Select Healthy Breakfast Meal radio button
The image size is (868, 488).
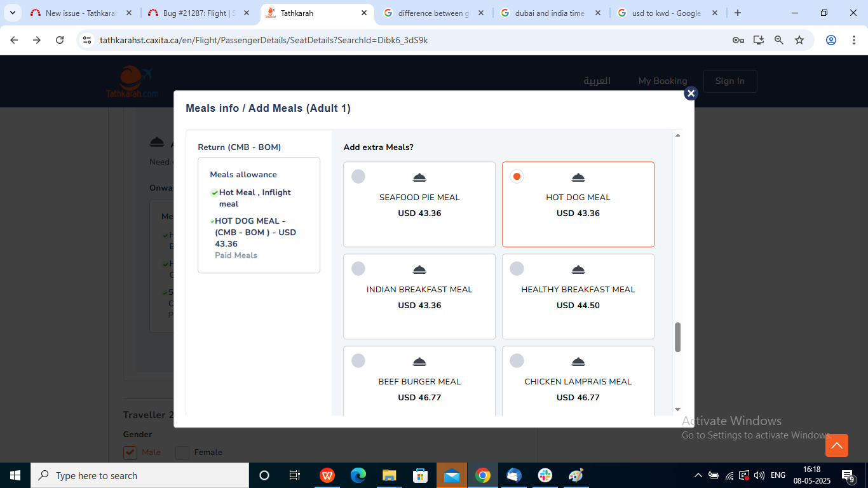[x=517, y=269]
